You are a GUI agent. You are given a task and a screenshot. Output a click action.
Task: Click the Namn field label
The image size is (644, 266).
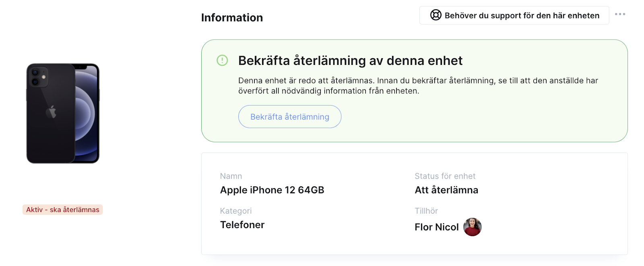[231, 176]
